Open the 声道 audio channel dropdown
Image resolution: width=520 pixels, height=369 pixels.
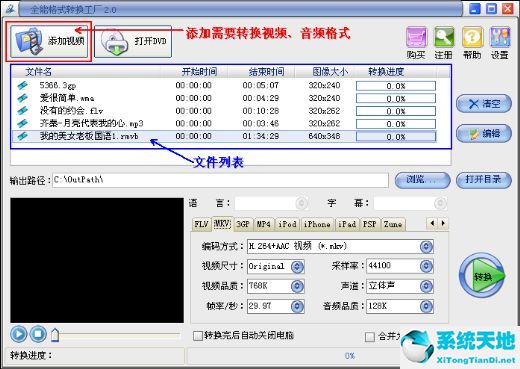tap(426, 286)
